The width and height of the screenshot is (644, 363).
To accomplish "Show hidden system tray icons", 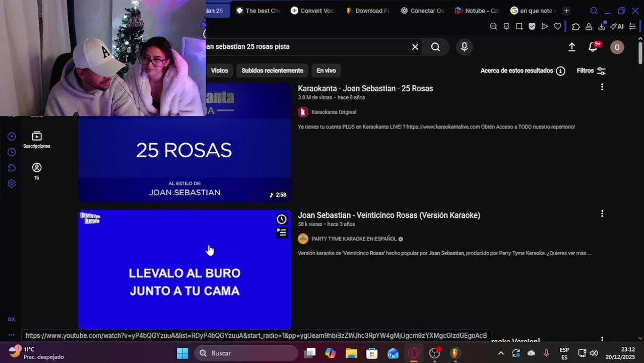I will click(x=501, y=353).
